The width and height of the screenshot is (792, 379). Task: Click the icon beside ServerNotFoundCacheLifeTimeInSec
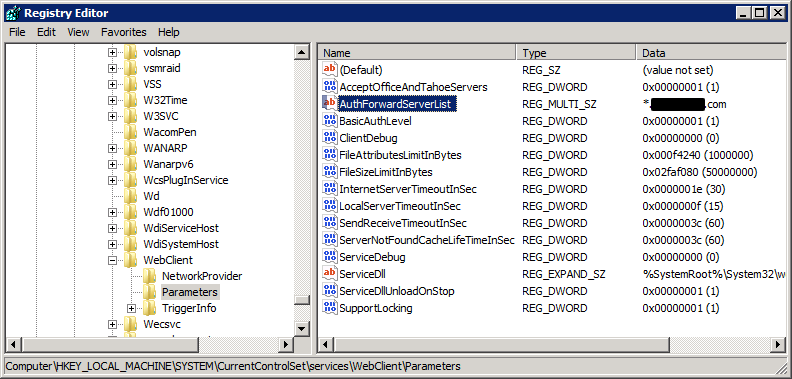point(329,240)
